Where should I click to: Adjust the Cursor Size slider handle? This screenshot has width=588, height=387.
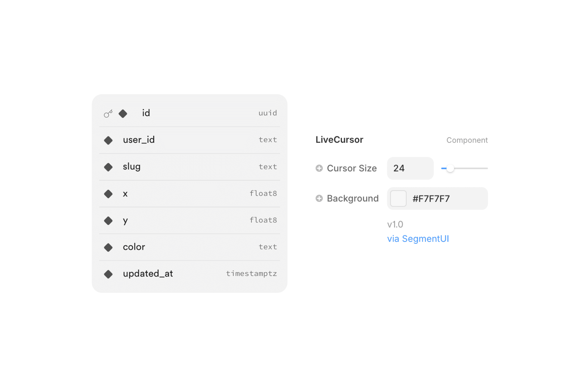450,168
